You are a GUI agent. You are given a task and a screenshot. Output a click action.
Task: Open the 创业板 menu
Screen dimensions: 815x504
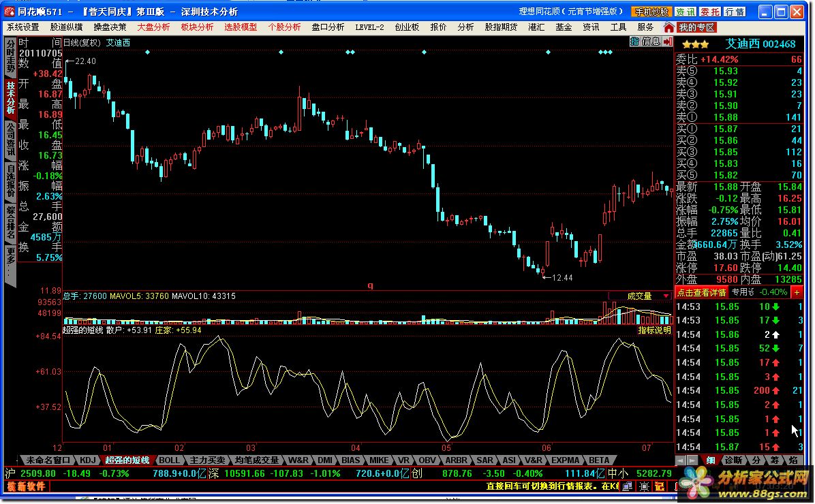pos(407,27)
